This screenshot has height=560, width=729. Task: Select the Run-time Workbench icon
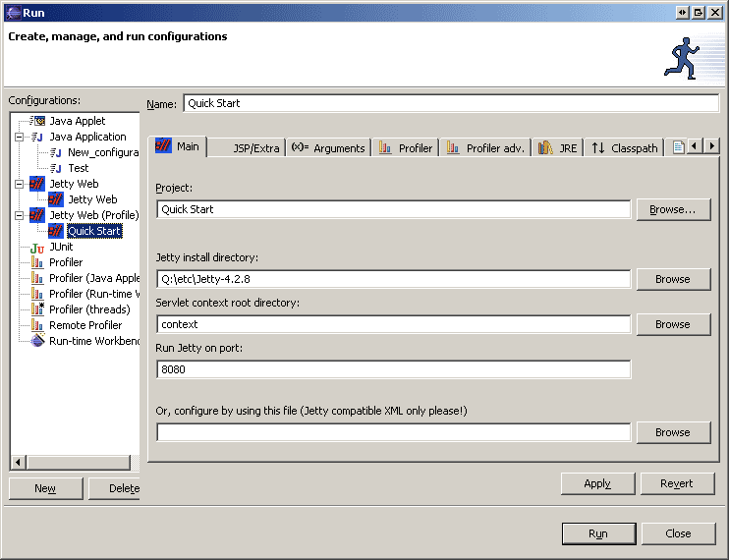coord(37,341)
